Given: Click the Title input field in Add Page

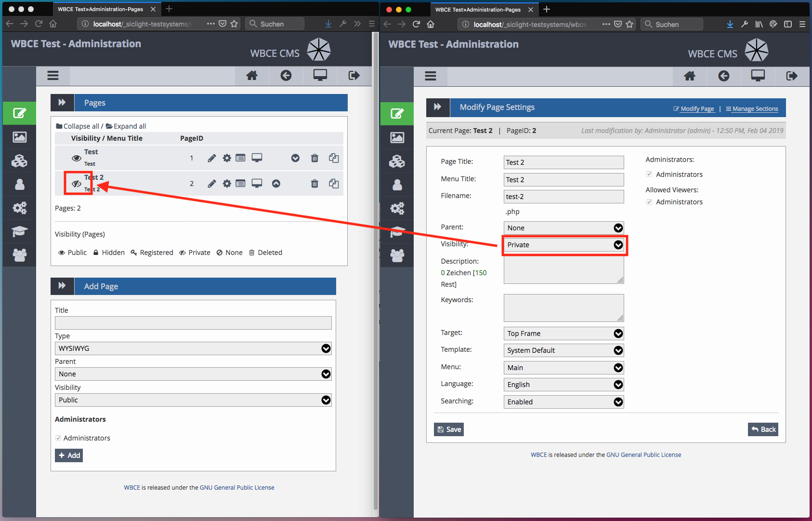Looking at the screenshot, I should tap(193, 322).
